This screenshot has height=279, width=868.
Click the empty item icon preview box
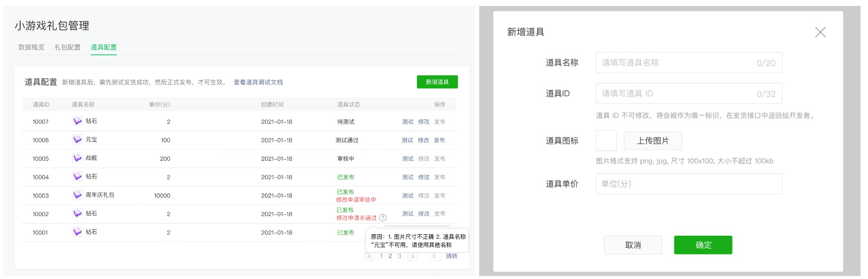606,141
